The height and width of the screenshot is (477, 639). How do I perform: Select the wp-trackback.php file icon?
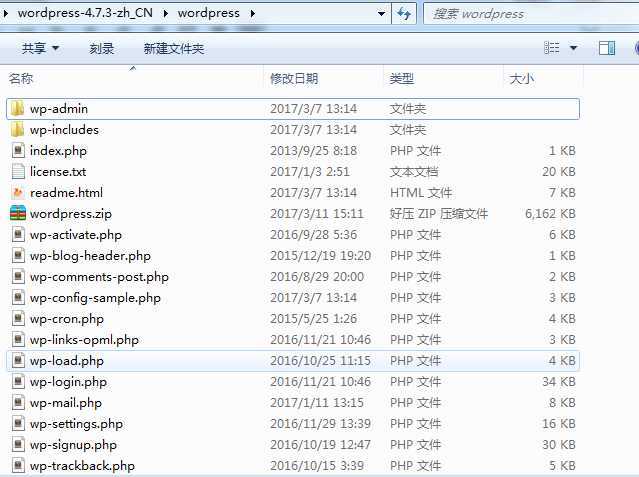click(18, 466)
